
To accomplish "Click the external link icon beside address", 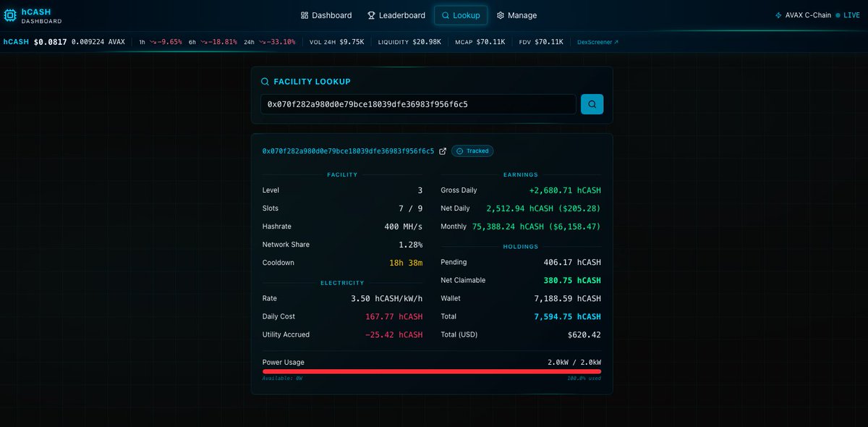I will (443, 151).
